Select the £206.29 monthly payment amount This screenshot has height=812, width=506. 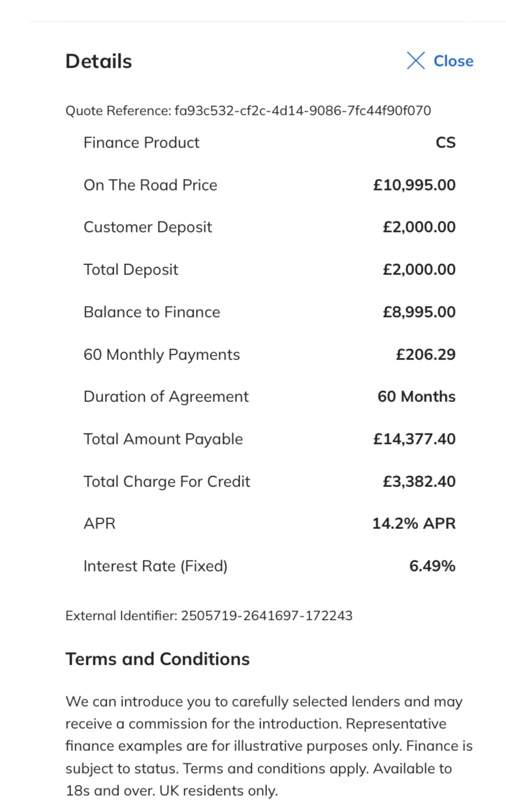tap(426, 355)
